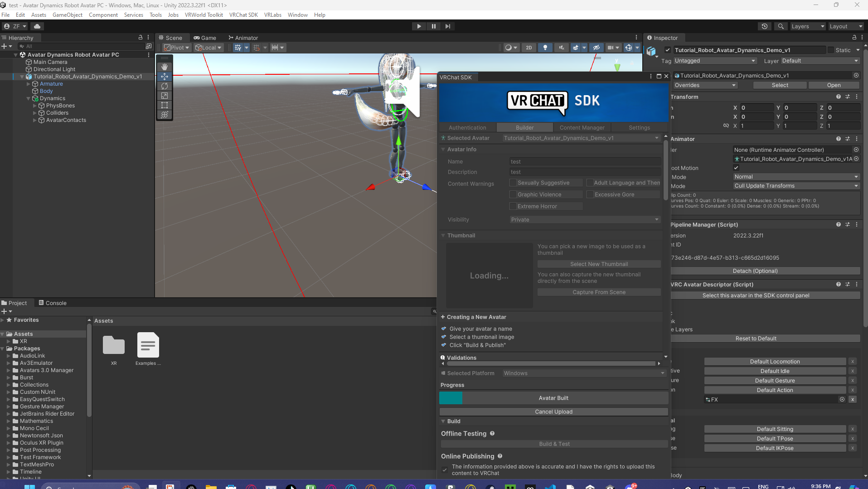Open the Layers dropdown

click(x=807, y=26)
